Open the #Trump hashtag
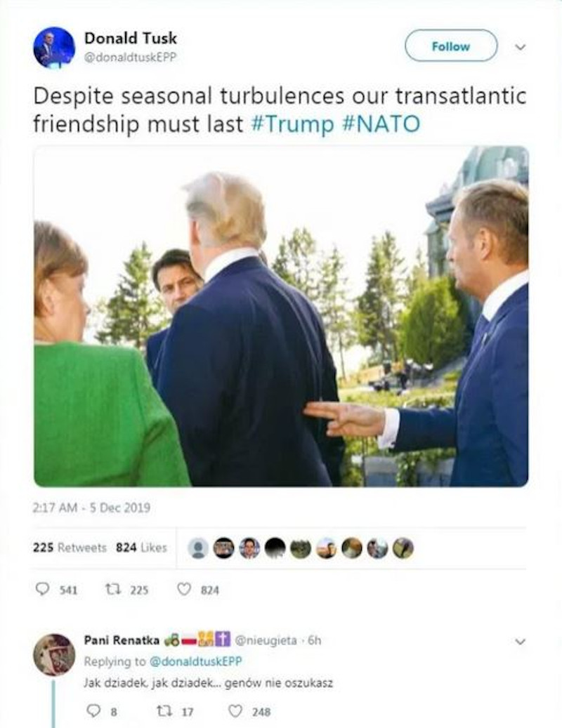The image size is (562, 728). (292, 124)
